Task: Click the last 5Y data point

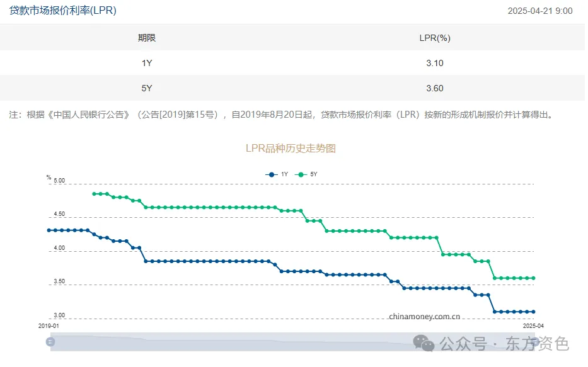Action: (x=533, y=278)
